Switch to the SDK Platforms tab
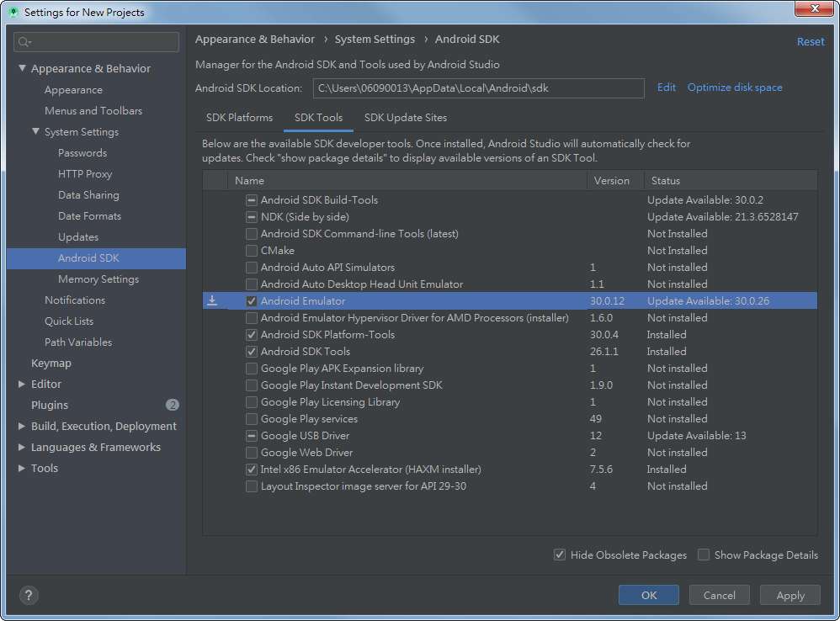The width and height of the screenshot is (840, 621). click(240, 117)
